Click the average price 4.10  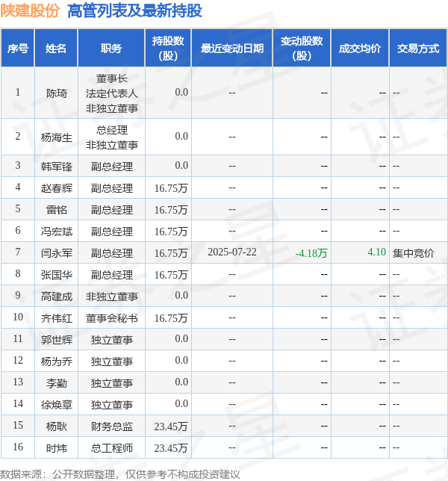(376, 252)
